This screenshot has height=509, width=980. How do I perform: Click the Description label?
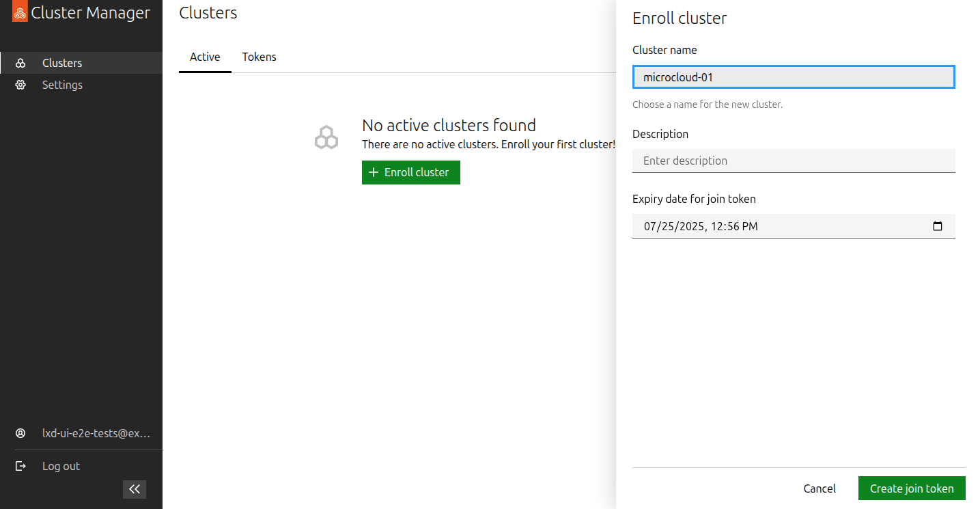tap(660, 134)
